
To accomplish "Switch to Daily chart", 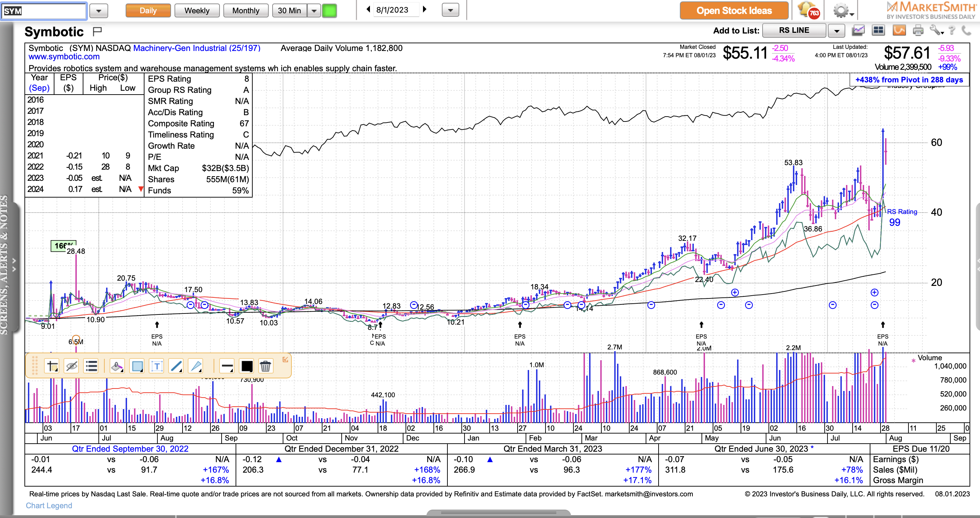I will [x=148, y=11].
